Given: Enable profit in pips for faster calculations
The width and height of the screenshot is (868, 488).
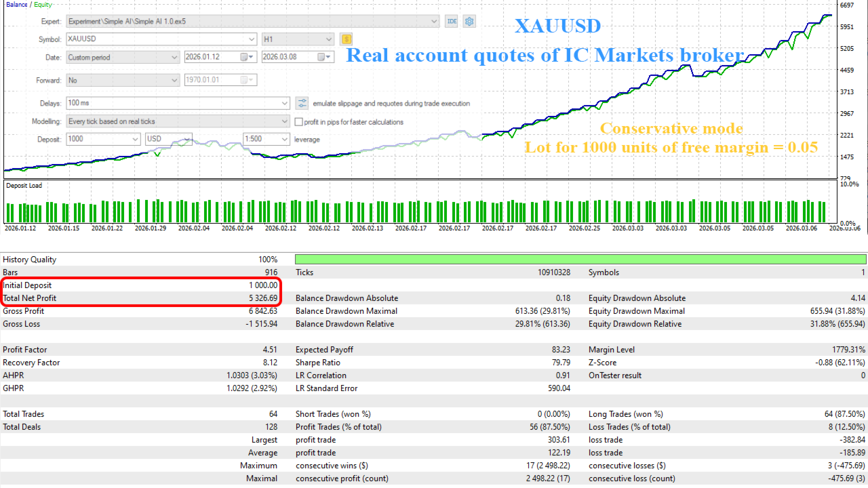Looking at the screenshot, I should point(299,122).
